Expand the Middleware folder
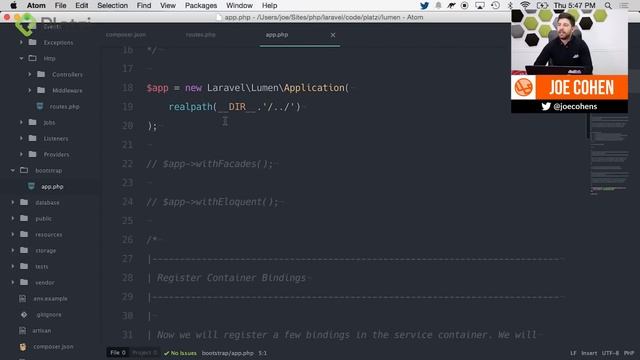This screenshot has width=640, height=360. point(30,90)
